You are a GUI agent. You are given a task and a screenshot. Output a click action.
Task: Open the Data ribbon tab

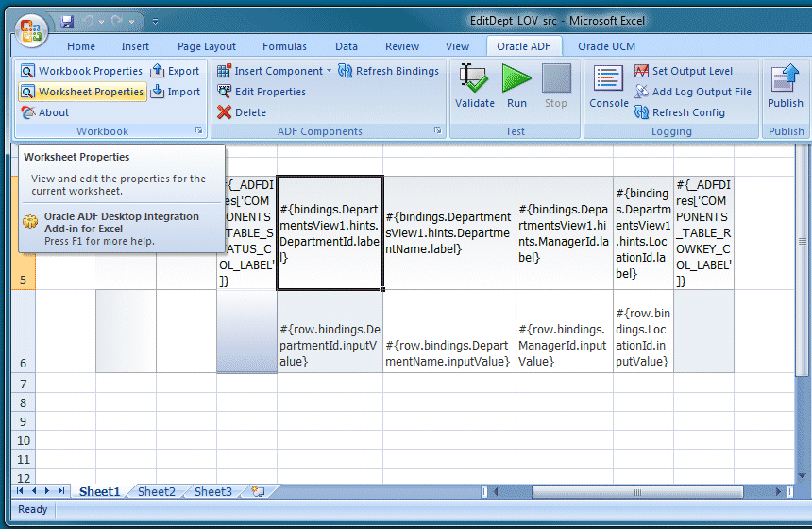(x=347, y=46)
